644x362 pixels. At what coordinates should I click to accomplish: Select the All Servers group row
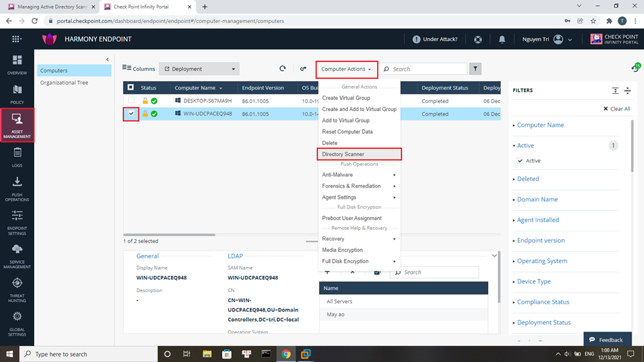(x=404, y=301)
